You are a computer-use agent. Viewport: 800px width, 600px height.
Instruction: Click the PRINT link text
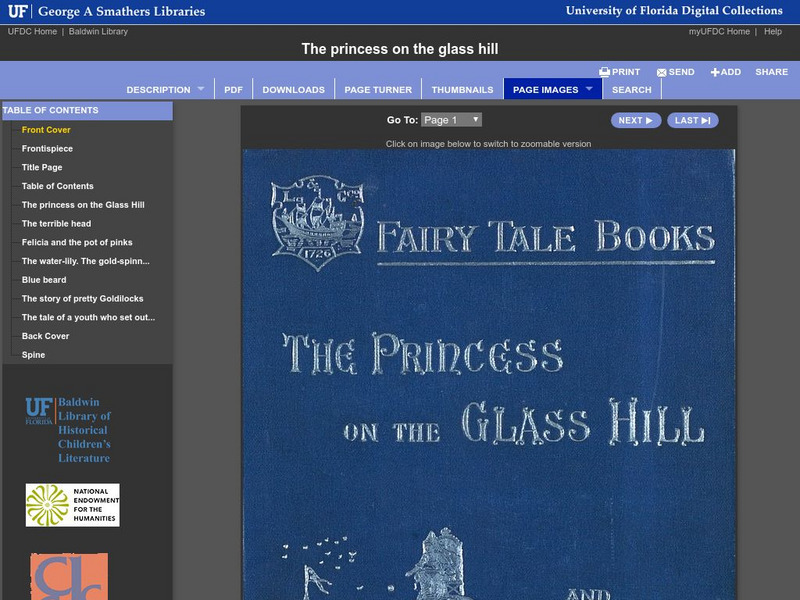626,72
